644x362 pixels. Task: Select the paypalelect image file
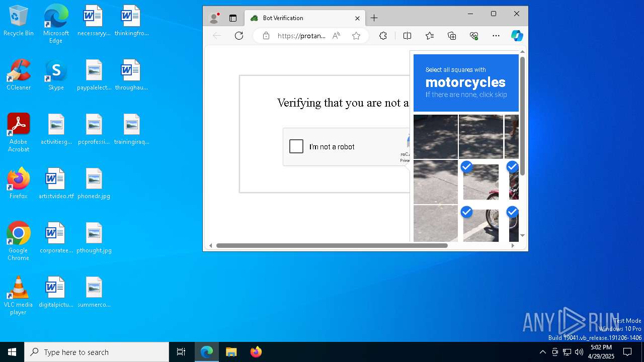pyautogui.click(x=94, y=75)
